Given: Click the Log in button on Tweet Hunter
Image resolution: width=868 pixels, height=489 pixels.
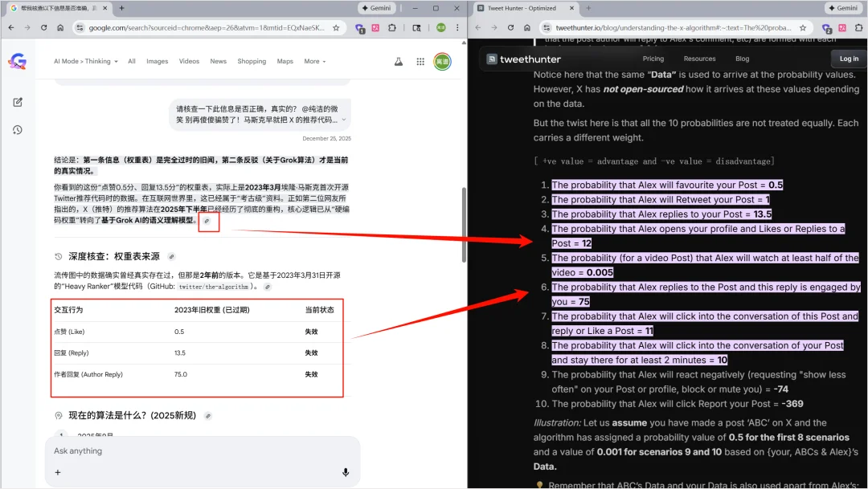Looking at the screenshot, I should click(x=849, y=59).
